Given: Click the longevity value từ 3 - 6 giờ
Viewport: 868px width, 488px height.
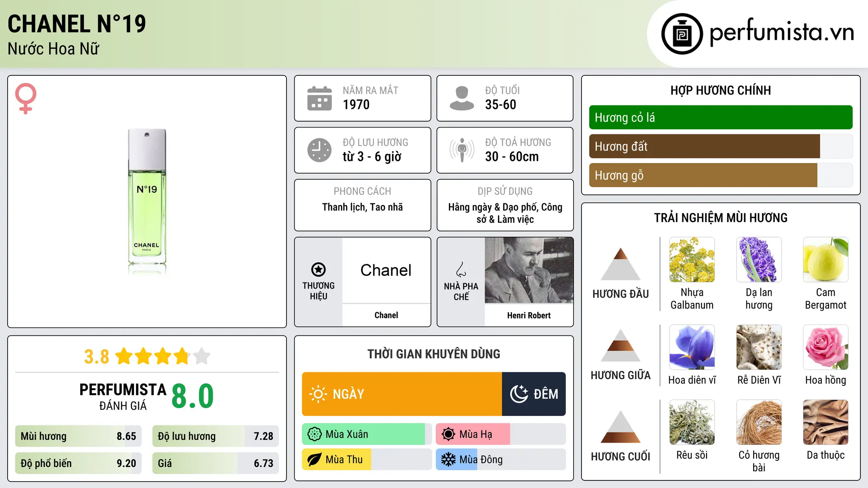Looking at the screenshot, I should pyautogui.click(x=372, y=157).
